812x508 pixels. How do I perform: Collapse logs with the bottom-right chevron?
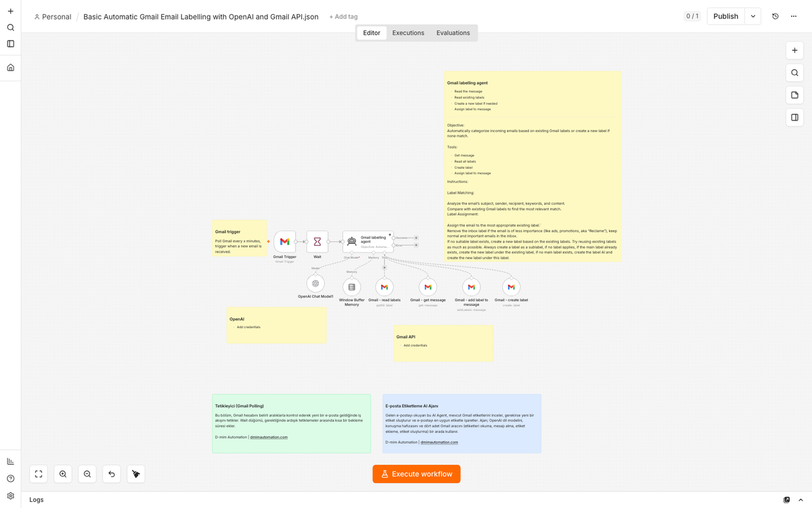coord(801,500)
